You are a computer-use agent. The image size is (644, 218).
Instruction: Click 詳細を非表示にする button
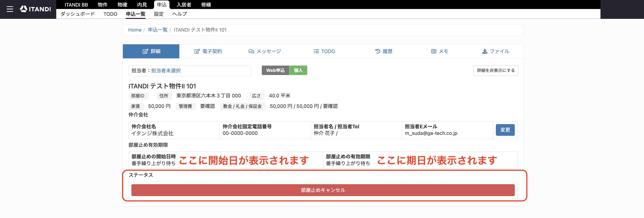(x=496, y=71)
